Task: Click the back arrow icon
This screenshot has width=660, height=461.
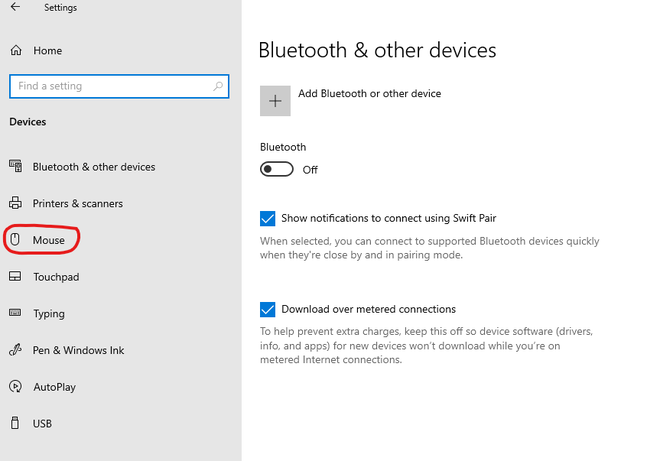Action: [15, 8]
